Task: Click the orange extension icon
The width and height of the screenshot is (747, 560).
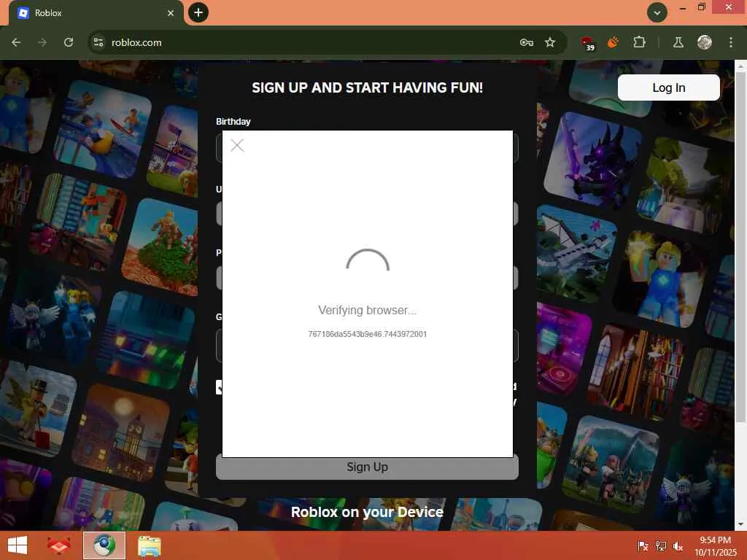Action: click(x=613, y=42)
